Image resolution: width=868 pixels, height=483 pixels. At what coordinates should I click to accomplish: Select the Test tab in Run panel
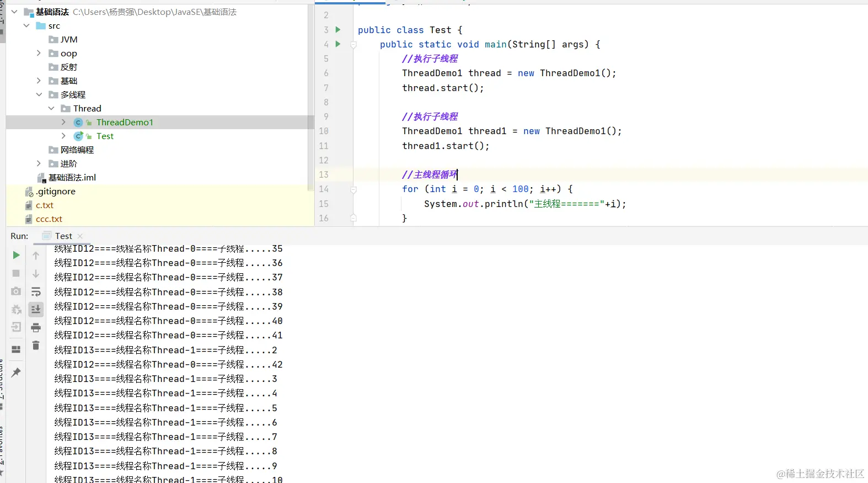coord(63,236)
